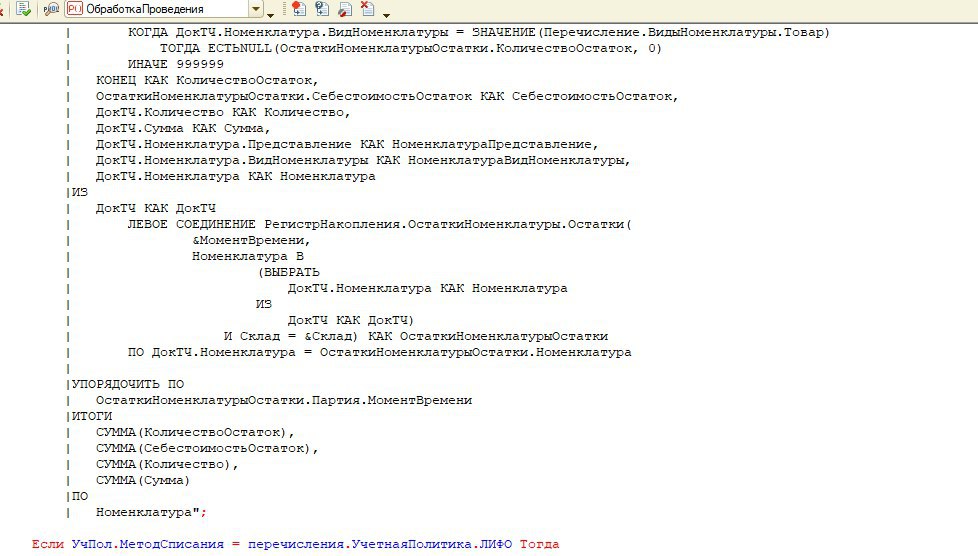This screenshot has height=556, width=978.
Task: Click the '&МоментВремени,' parameter line
Action: click(251, 240)
